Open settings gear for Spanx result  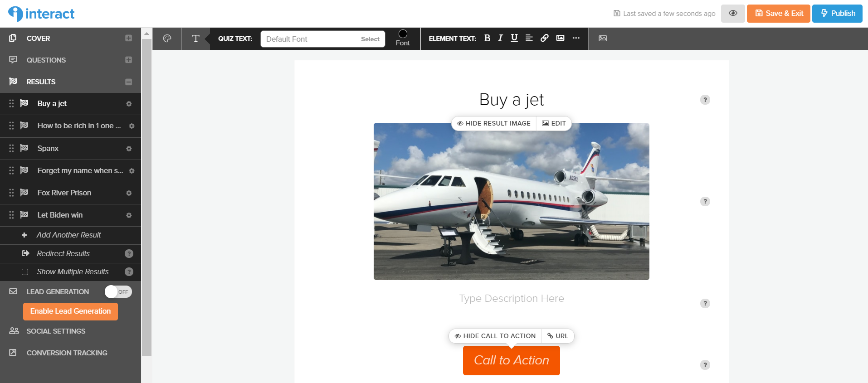click(x=129, y=149)
